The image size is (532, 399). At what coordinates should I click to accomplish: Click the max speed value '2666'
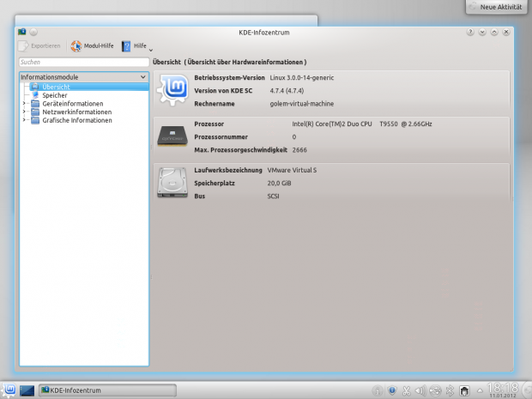tap(299, 150)
